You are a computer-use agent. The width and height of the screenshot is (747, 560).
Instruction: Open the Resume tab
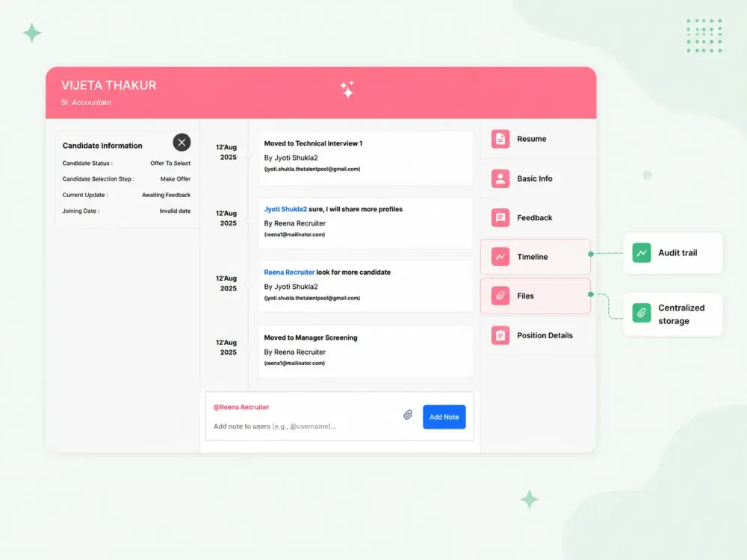pyautogui.click(x=538, y=139)
